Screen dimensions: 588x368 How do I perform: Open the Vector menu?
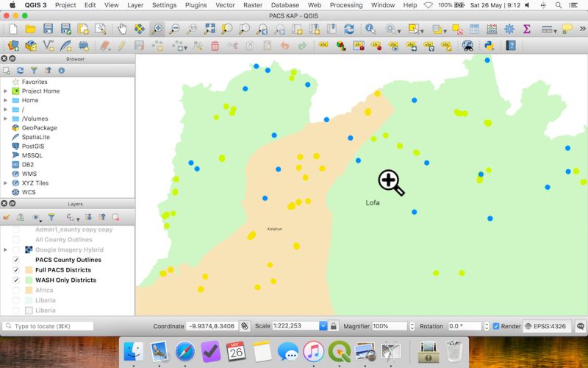pos(225,5)
